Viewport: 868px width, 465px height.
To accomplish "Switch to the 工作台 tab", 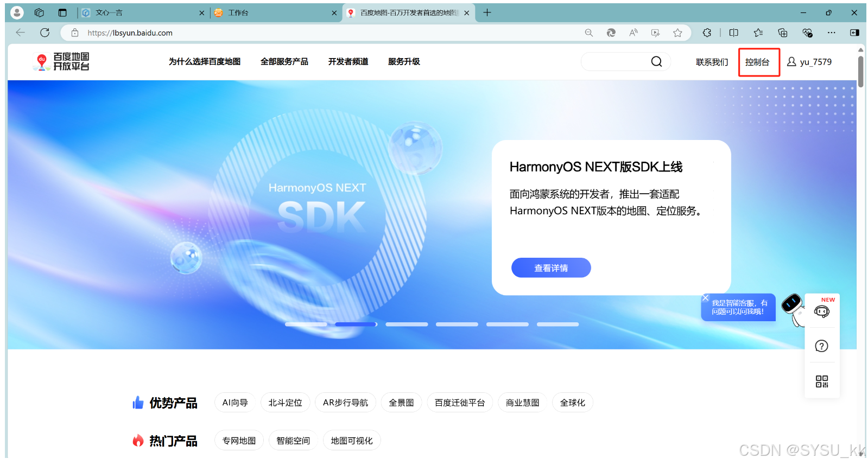I will point(275,12).
